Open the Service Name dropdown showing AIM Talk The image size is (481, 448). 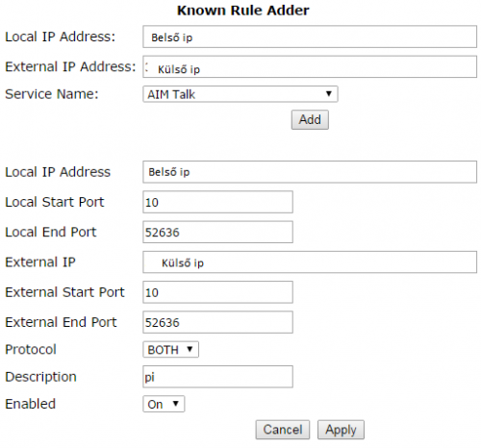240,94
